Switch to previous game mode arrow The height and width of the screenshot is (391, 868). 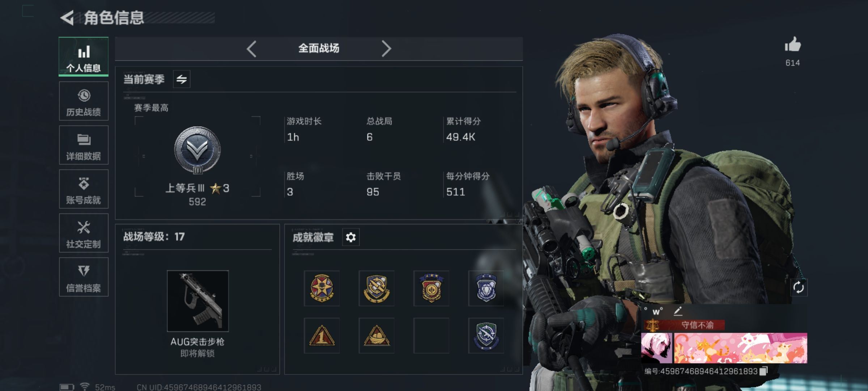coord(252,49)
